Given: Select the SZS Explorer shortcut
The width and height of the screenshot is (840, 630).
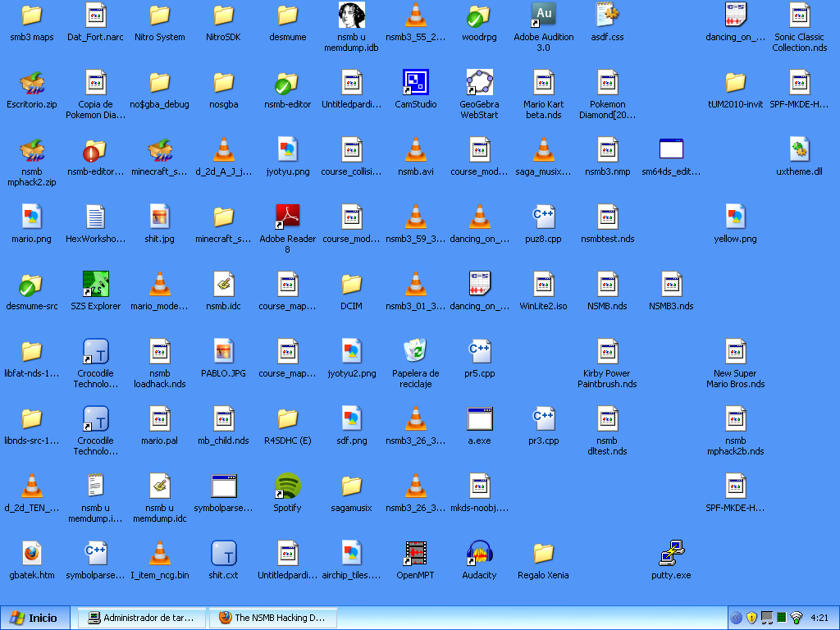Looking at the screenshot, I should 95,285.
